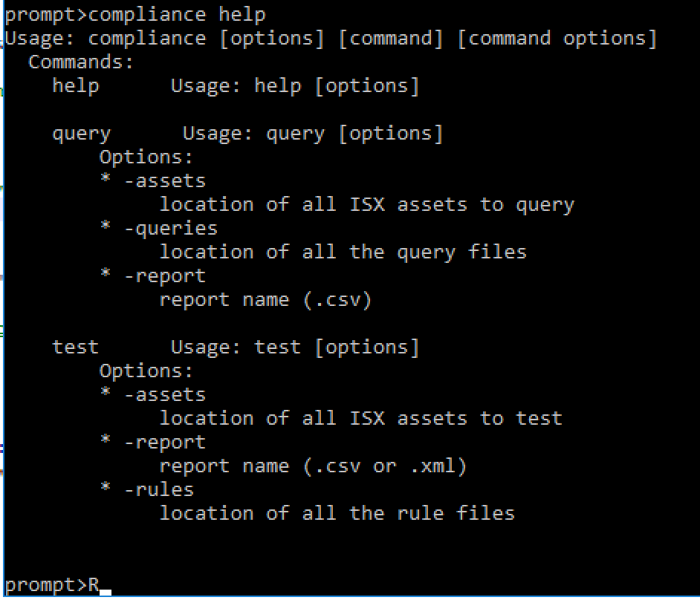
Task: Click the '-assets' option under test
Action: tap(164, 394)
